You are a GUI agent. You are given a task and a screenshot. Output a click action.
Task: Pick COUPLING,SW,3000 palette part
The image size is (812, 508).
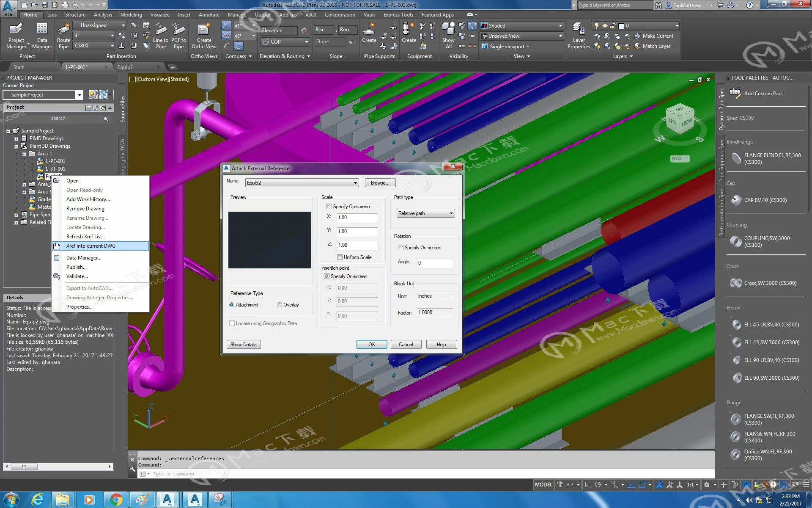click(x=760, y=241)
